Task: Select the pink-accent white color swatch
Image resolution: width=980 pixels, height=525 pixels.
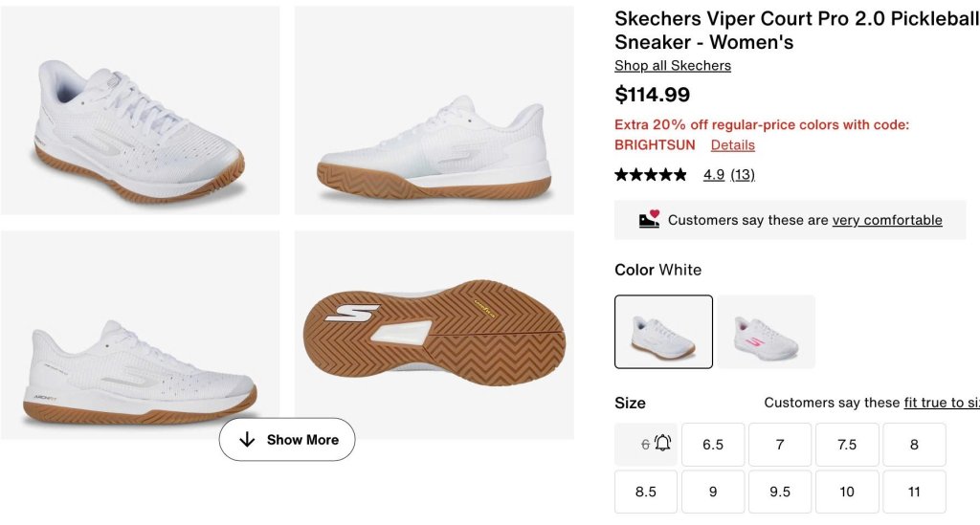Action: pyautogui.click(x=767, y=332)
